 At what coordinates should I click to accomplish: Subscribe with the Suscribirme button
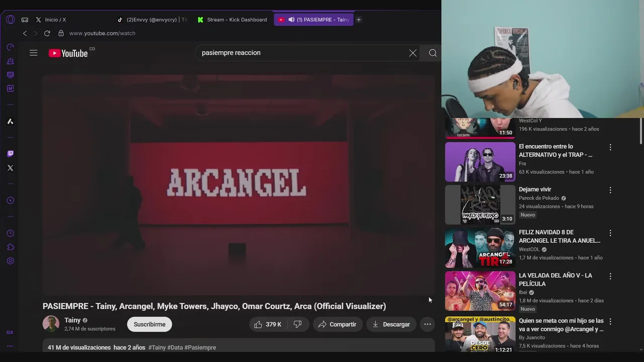pos(149,324)
